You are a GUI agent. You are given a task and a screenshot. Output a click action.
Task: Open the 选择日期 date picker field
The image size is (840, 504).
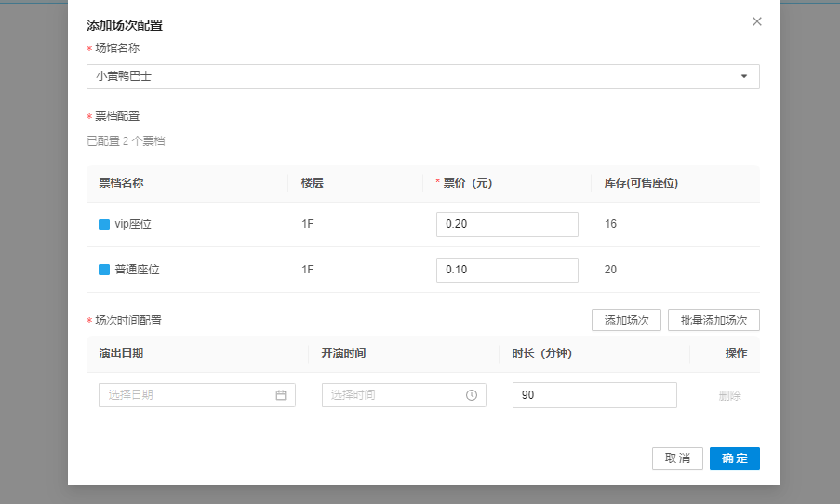(186, 395)
